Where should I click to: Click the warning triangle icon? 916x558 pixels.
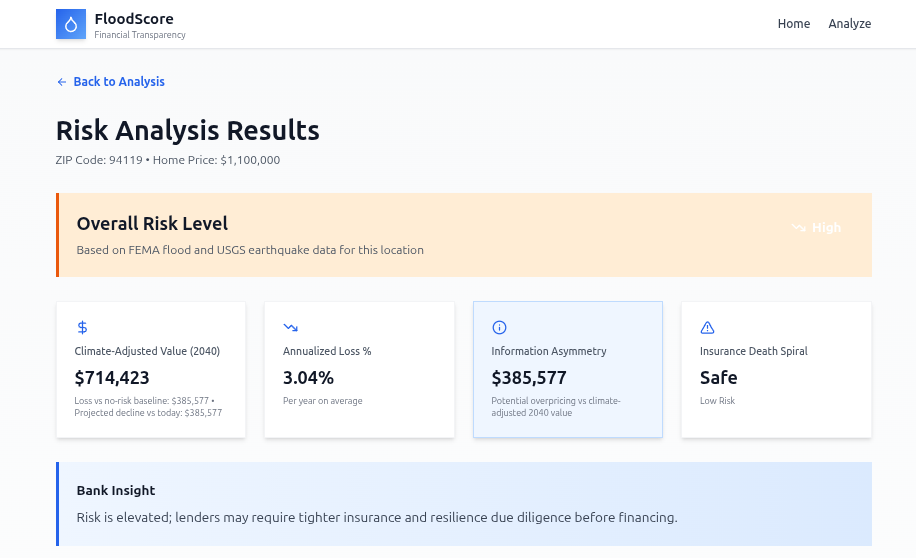tap(707, 327)
